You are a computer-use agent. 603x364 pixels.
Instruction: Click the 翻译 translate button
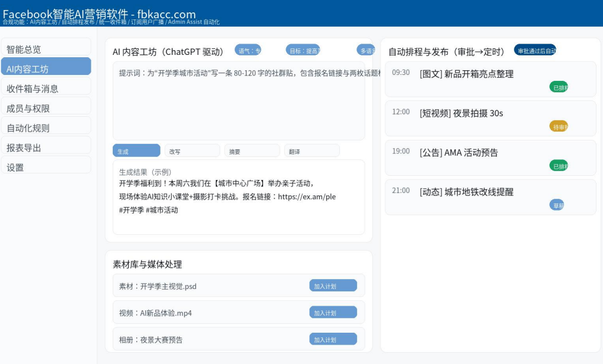[312, 151]
